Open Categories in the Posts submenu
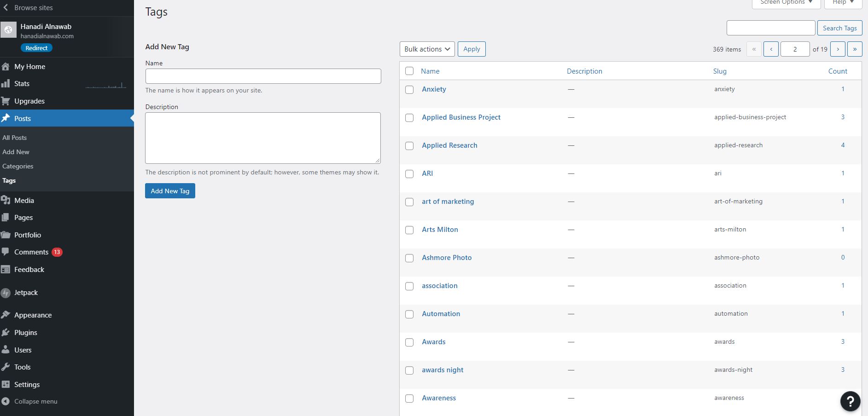 point(18,166)
